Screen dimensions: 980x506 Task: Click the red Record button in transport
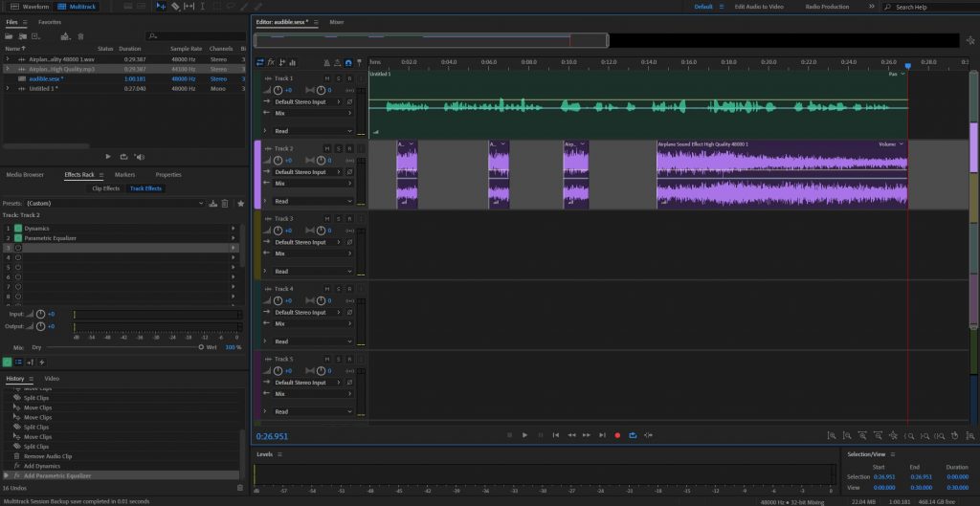tap(617, 435)
